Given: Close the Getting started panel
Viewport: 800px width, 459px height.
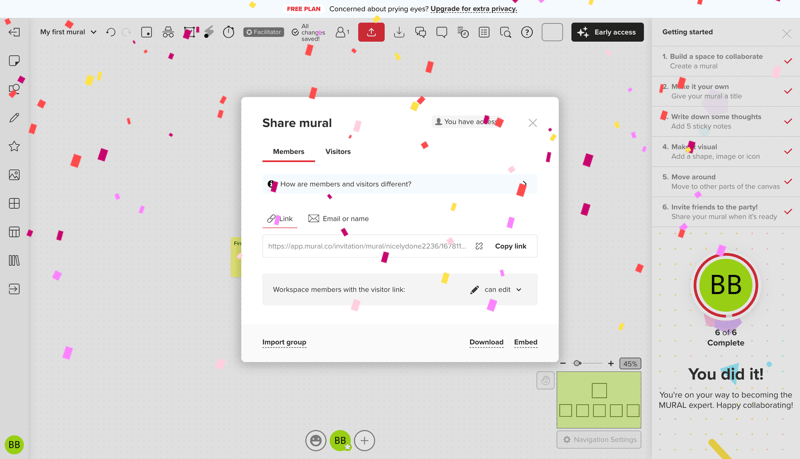Looking at the screenshot, I should coord(786,34).
